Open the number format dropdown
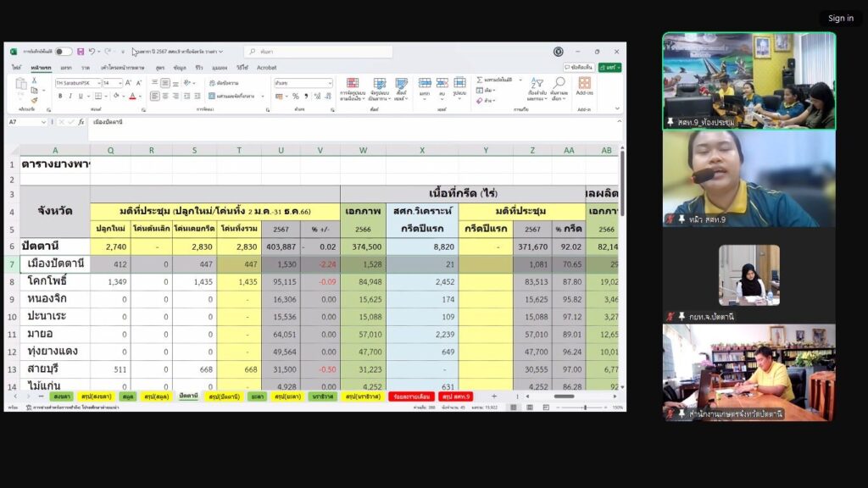This screenshot has width=868, height=488. click(330, 83)
